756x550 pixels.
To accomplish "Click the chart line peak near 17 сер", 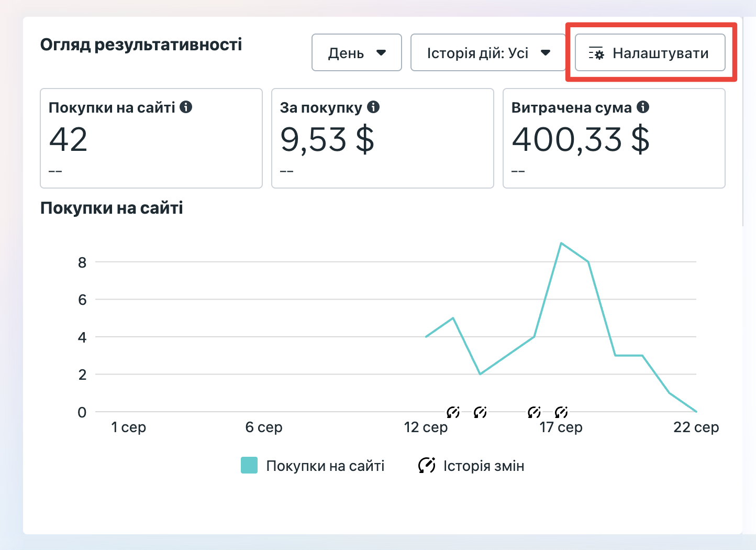I will pyautogui.click(x=561, y=243).
